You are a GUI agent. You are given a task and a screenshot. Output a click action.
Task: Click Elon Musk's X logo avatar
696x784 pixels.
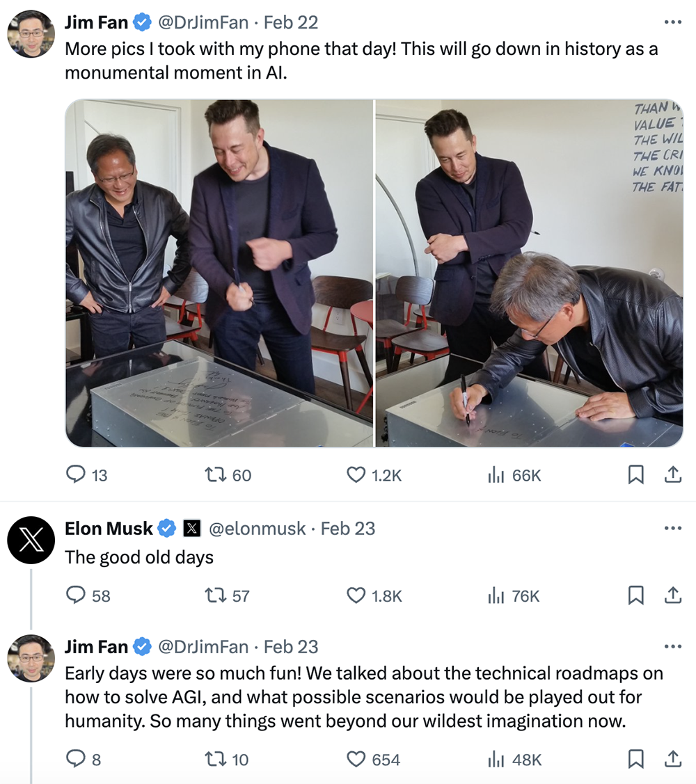(31, 541)
